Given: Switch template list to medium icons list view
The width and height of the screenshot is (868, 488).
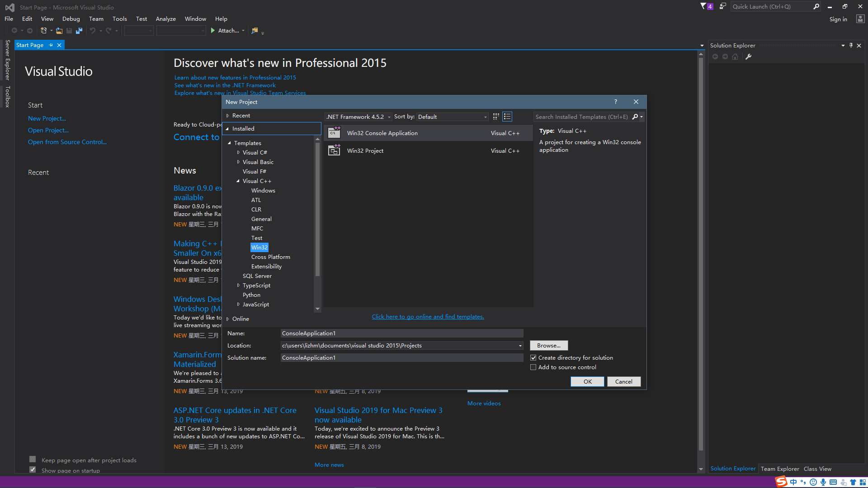Looking at the screenshot, I should 507,117.
